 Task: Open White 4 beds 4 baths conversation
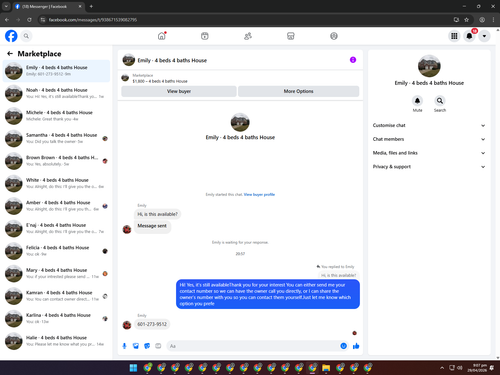(56, 183)
